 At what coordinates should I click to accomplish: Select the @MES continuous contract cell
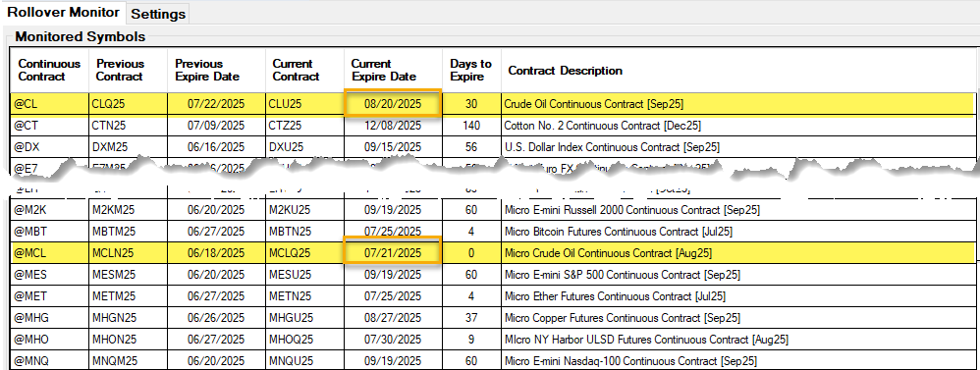coord(50,275)
